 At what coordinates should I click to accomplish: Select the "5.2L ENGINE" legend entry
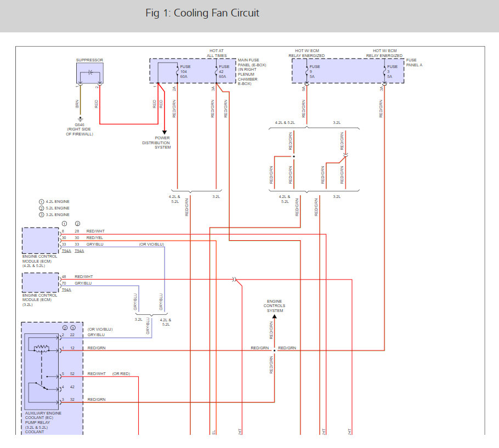[x=54, y=208]
